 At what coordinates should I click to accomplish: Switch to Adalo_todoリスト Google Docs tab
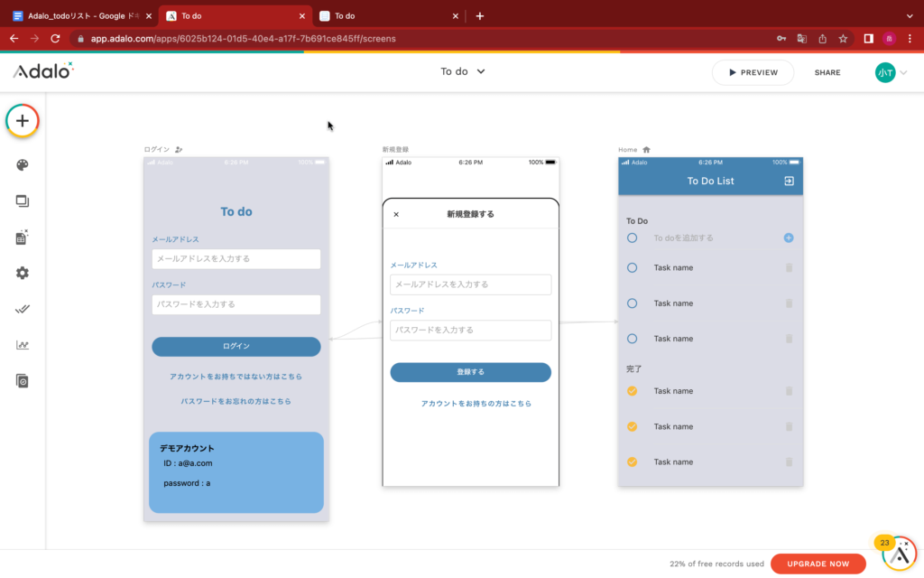pos(79,15)
